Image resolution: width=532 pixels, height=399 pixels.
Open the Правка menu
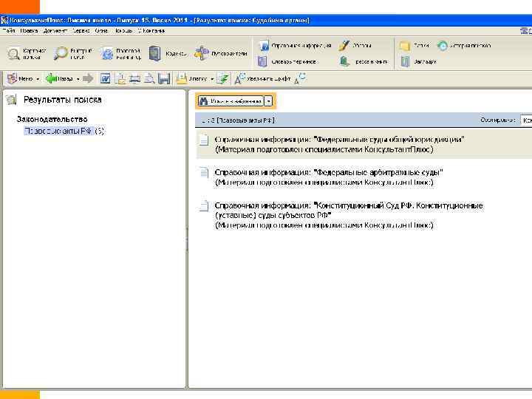click(x=29, y=31)
